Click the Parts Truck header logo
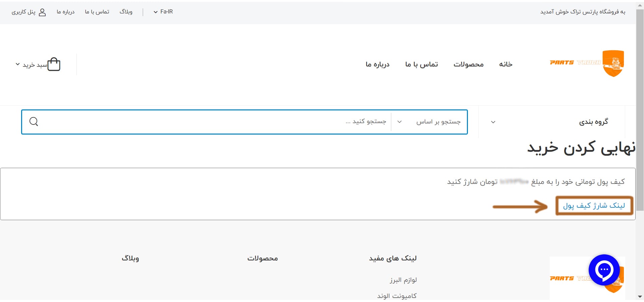 pos(587,63)
